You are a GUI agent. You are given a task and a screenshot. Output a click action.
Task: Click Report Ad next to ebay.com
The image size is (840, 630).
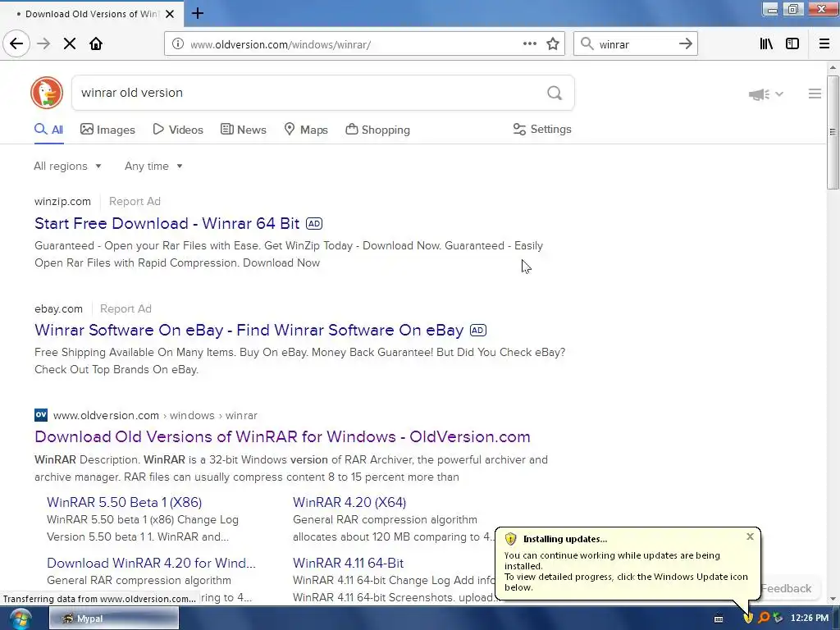pos(126,309)
